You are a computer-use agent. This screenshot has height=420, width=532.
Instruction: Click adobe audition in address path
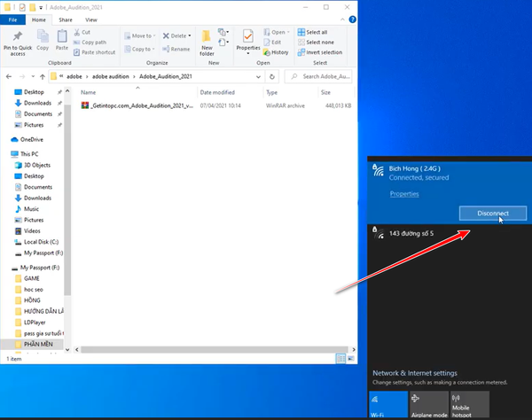tap(111, 76)
